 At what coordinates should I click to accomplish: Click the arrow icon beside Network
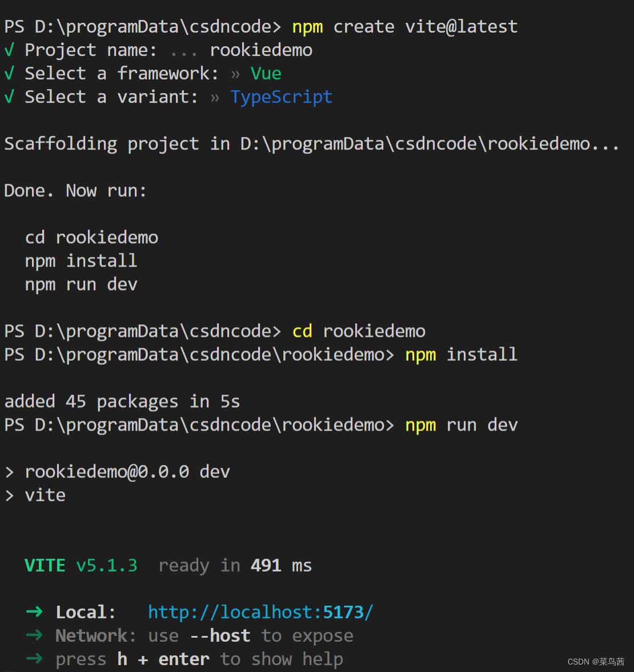pos(34,635)
